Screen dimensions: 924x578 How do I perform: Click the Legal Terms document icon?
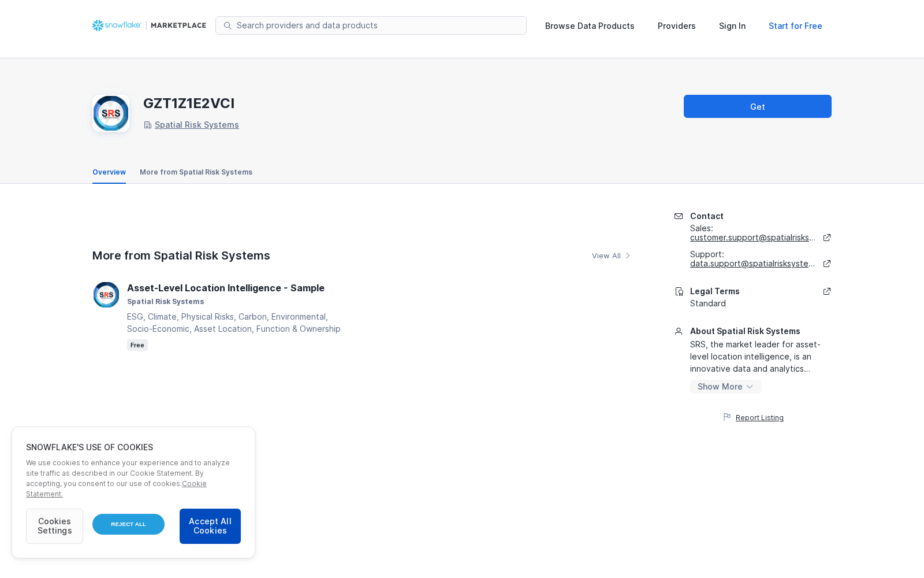pos(679,291)
